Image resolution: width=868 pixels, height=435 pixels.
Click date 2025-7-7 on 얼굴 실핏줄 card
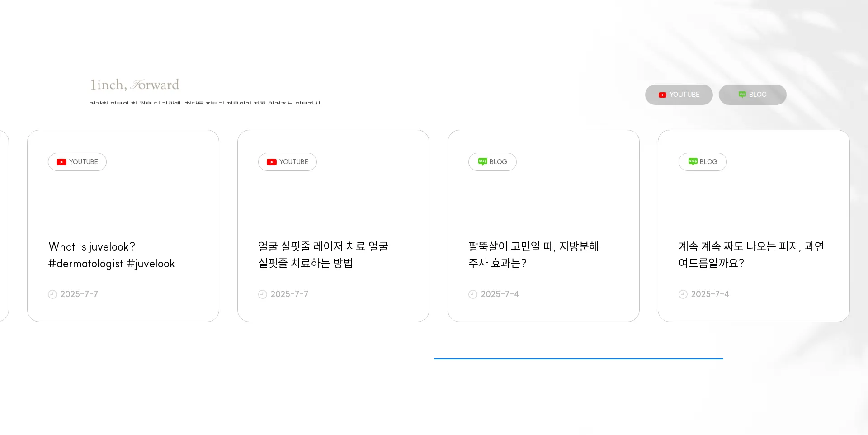coord(289,294)
